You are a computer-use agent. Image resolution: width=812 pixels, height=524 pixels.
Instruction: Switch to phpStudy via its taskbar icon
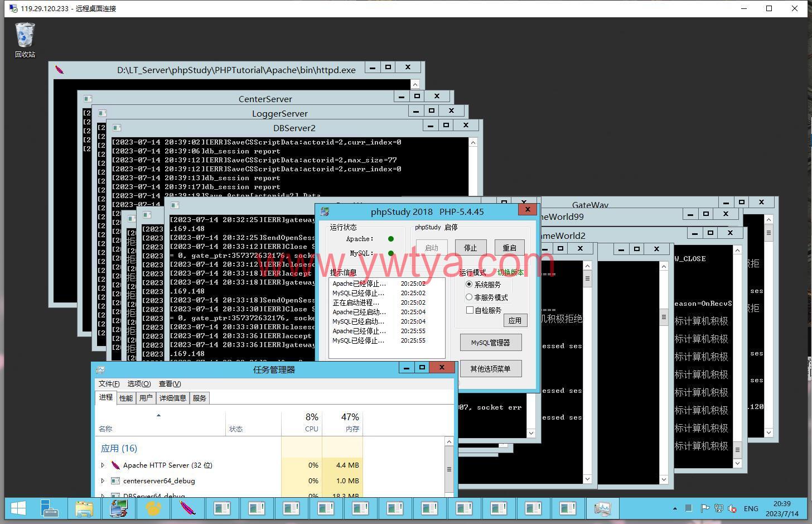tap(119, 508)
